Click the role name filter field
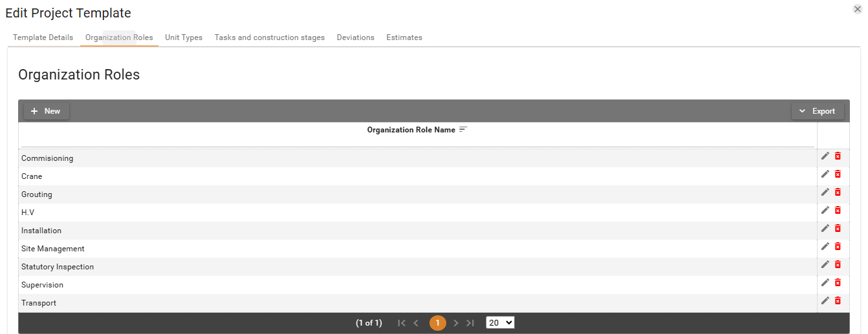The image size is (868, 334). point(418,141)
